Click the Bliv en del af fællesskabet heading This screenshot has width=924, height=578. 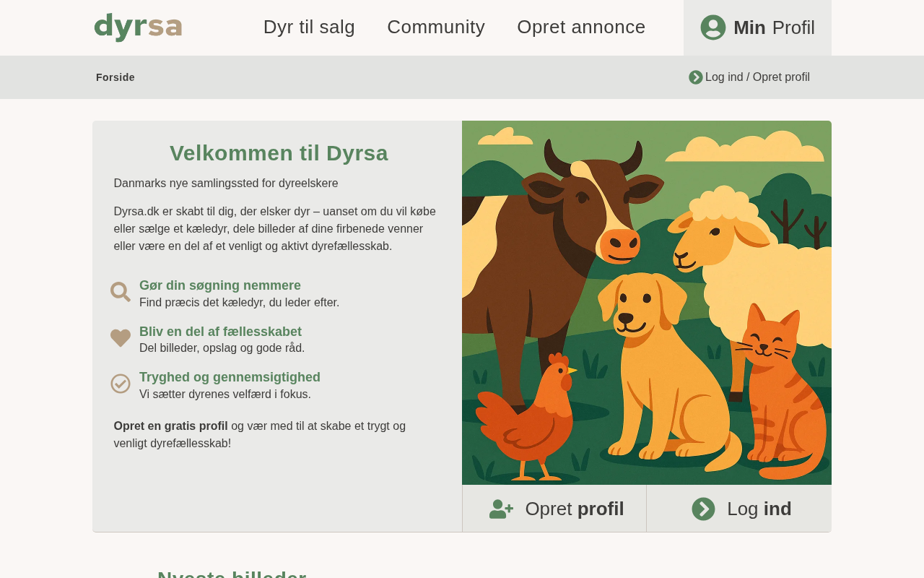(220, 332)
